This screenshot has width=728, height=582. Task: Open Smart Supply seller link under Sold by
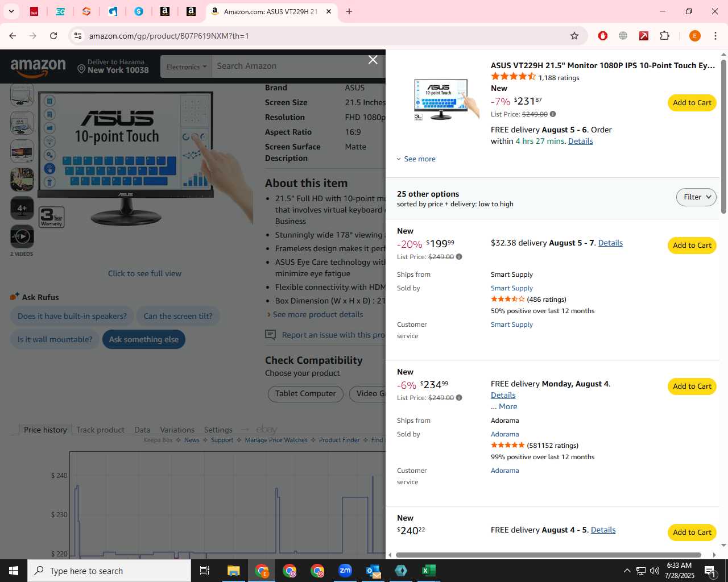point(512,288)
